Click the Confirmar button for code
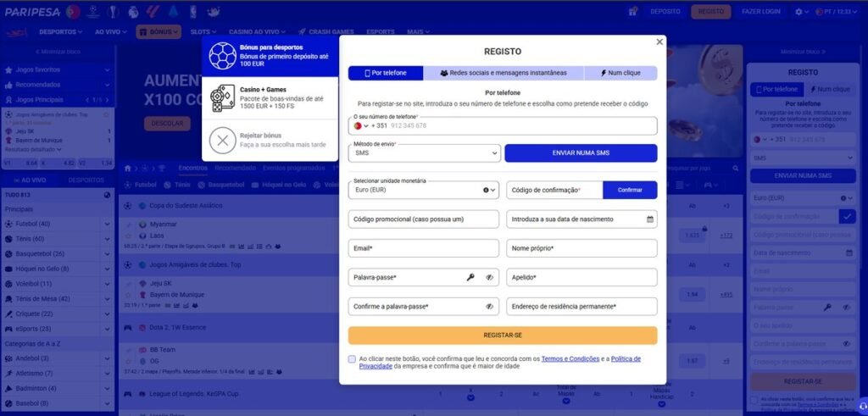The image size is (868, 416). click(630, 190)
